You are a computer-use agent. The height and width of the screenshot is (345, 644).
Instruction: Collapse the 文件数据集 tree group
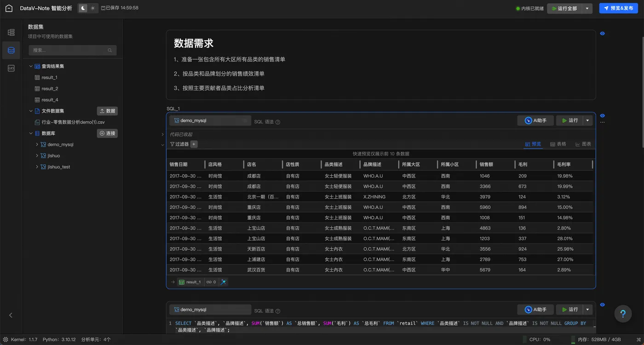[31, 111]
